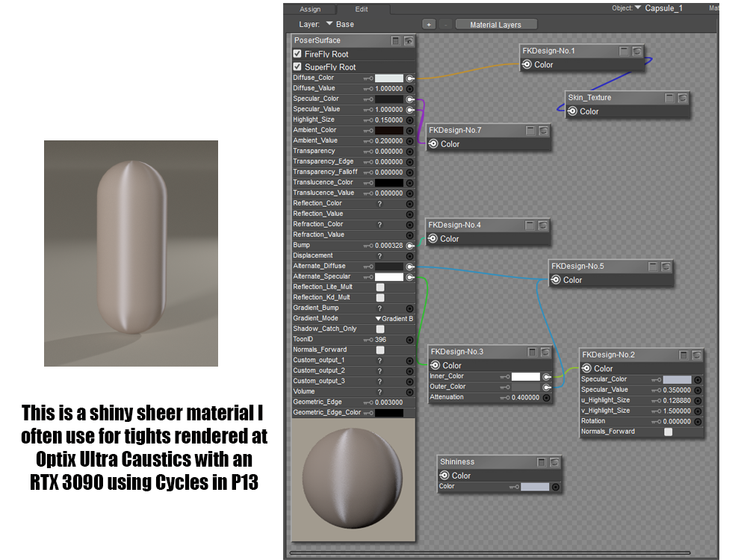
Task: Open Shininess node Color swatch
Action: click(x=535, y=487)
